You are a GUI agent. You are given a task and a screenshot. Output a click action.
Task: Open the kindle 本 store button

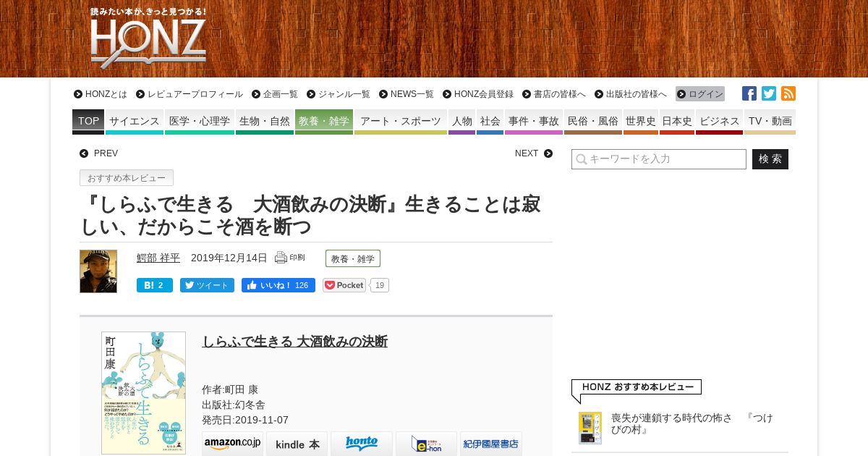297,444
